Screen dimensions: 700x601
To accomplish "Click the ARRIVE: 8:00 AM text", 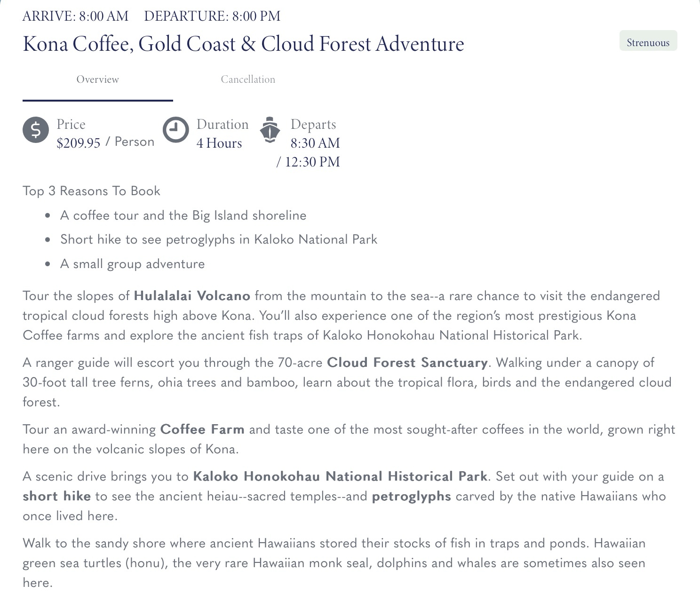I will click(75, 16).
